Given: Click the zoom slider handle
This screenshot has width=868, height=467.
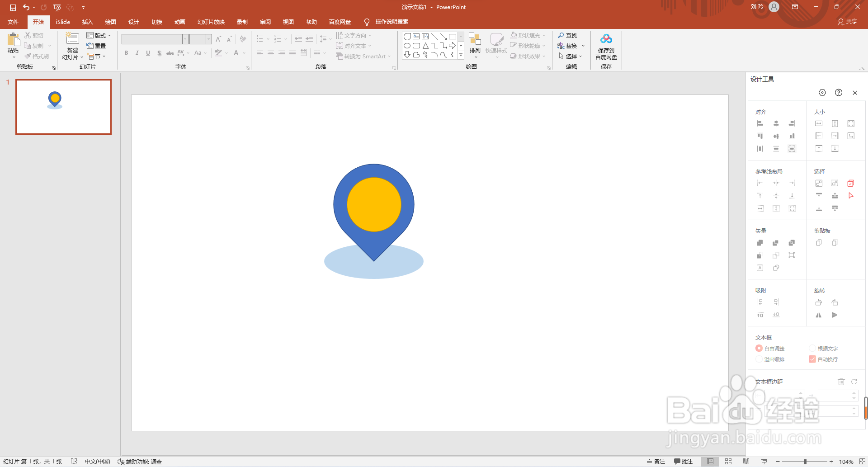Looking at the screenshot, I should click(805, 462).
